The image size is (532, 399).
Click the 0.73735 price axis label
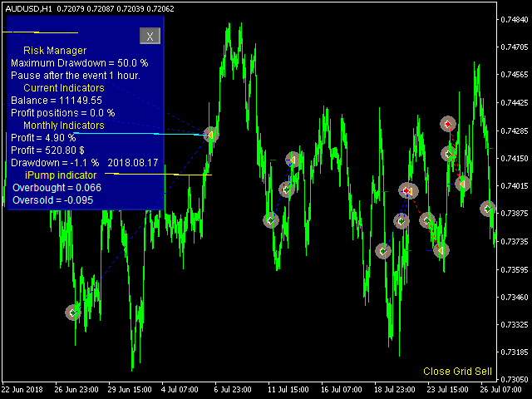515,242
